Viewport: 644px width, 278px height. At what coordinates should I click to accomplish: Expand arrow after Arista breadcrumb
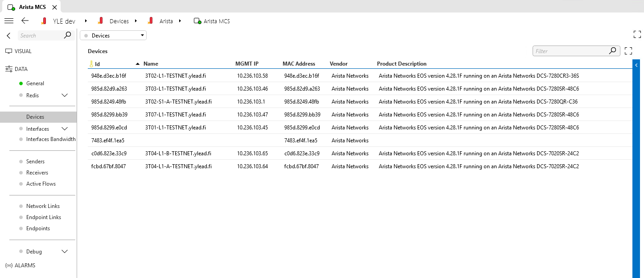pos(180,21)
